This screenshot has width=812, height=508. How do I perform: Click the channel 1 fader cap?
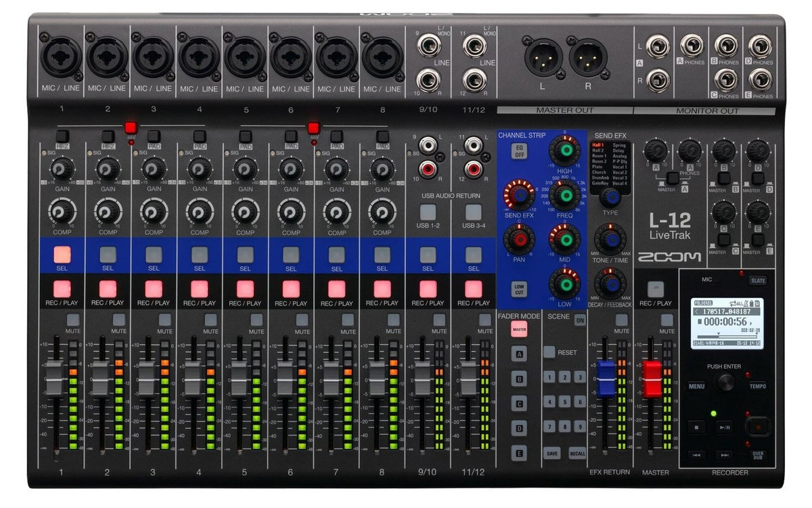[x=54, y=378]
